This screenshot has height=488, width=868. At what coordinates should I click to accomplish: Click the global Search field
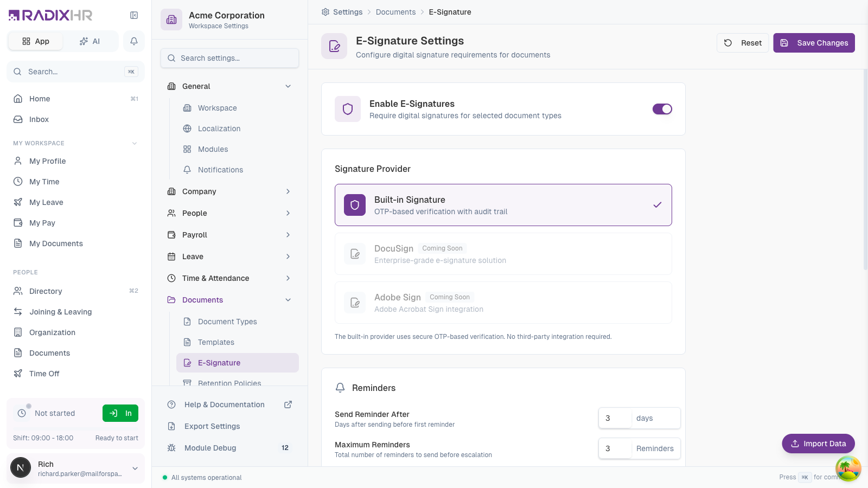click(x=75, y=72)
